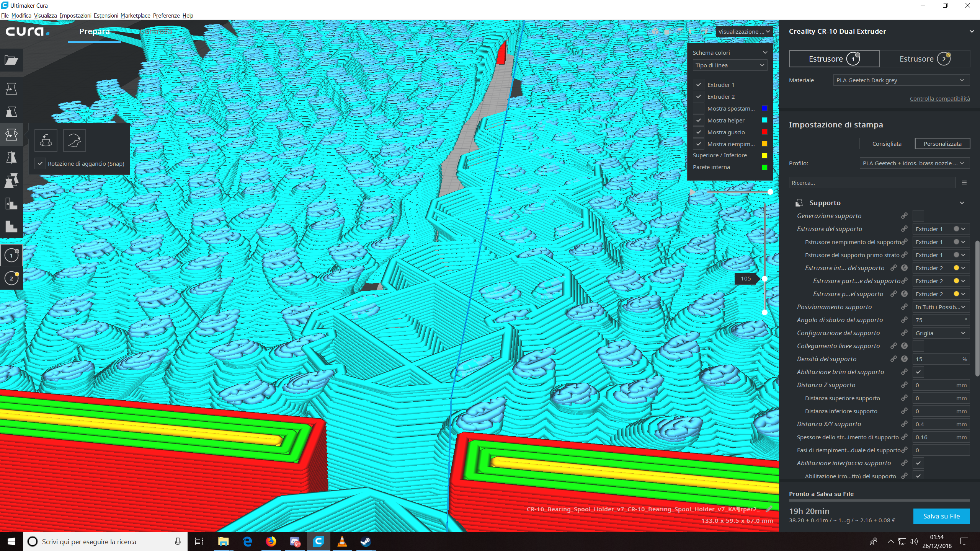
Task: Open Configurazione del supporto Griglia dropdown
Action: click(941, 333)
